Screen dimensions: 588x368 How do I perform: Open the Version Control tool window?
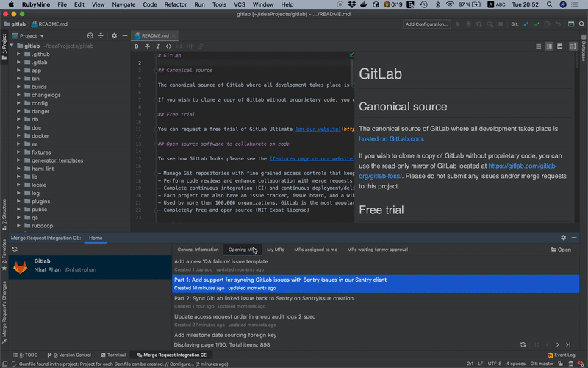(69, 355)
